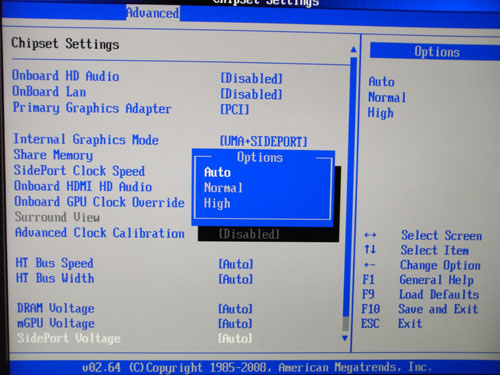
Task: Select the HT Bus Width setting
Action: 55,278
